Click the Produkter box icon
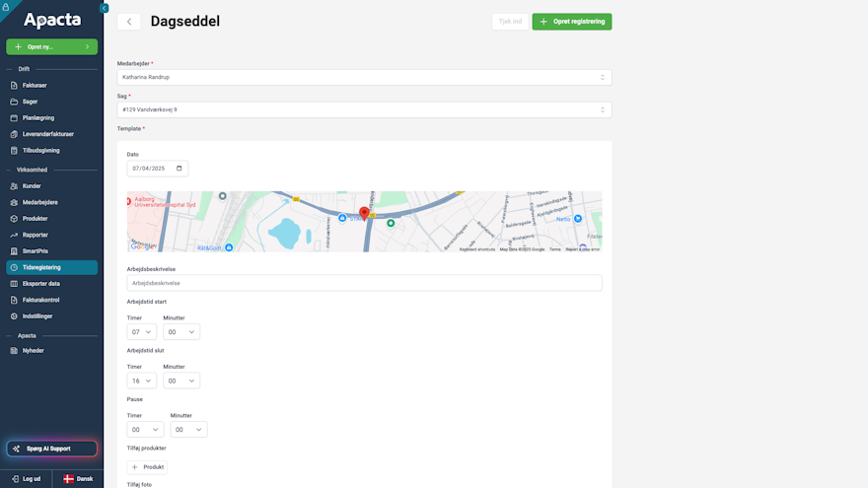The width and height of the screenshot is (868, 488). pos(14,219)
